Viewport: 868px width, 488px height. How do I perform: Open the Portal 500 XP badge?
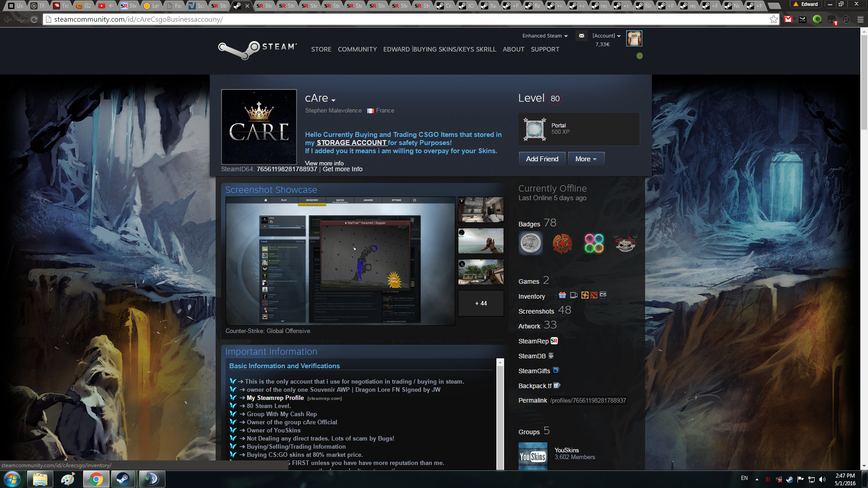click(x=535, y=129)
